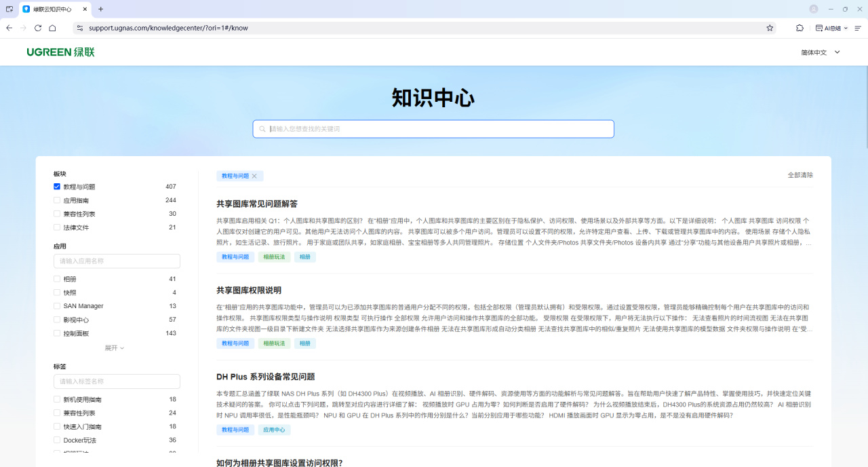
Task: Click 应用中心 tag under DH Plus article
Action: [x=274, y=430]
